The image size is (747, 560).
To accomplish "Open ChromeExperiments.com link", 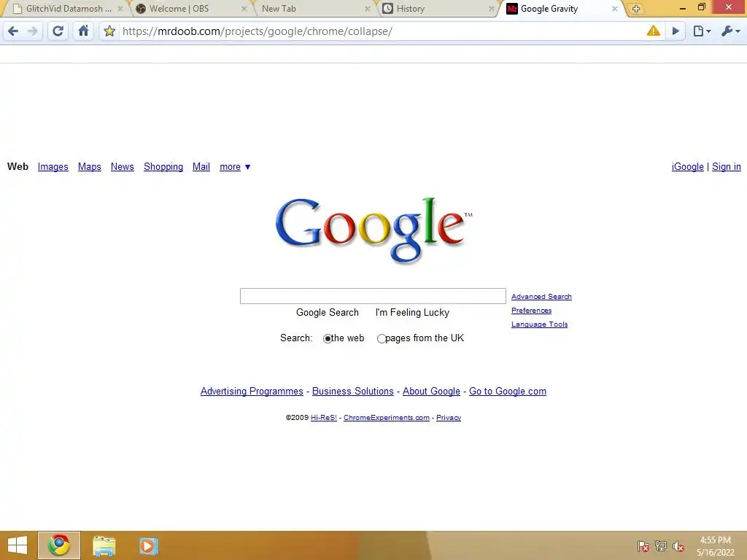I will 387,418.
